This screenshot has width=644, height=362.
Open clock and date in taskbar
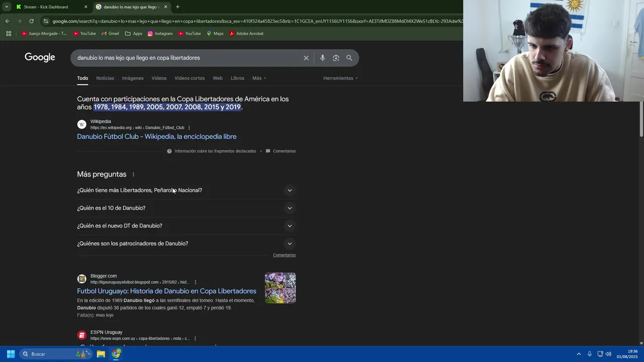pos(627,354)
